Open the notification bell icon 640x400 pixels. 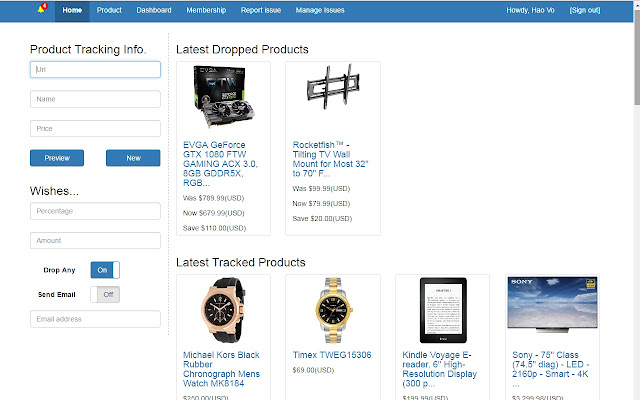pyautogui.click(x=42, y=8)
